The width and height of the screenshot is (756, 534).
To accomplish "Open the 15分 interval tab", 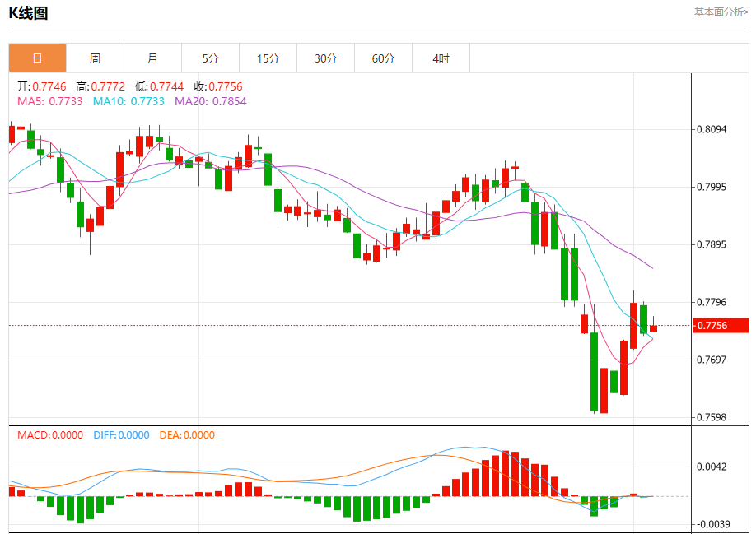I will (268, 58).
